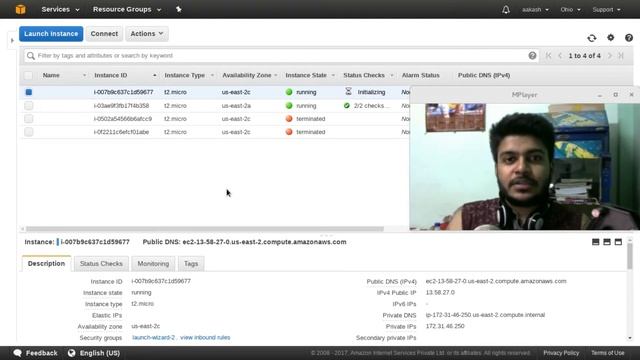Click the details pane vertical scrollbar
This screenshot has height=360, width=640.
[630, 256]
